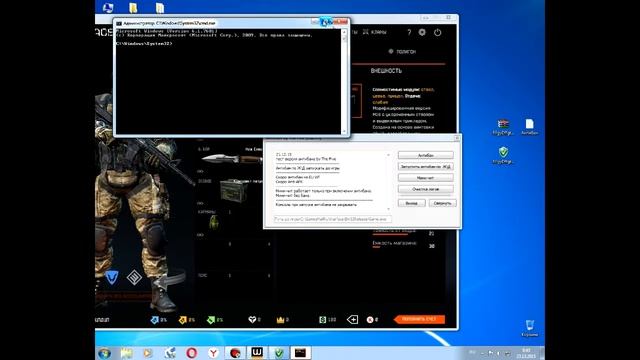Click the dialog log scroll down arrow
Screen dimensions: 640x360
point(388,209)
